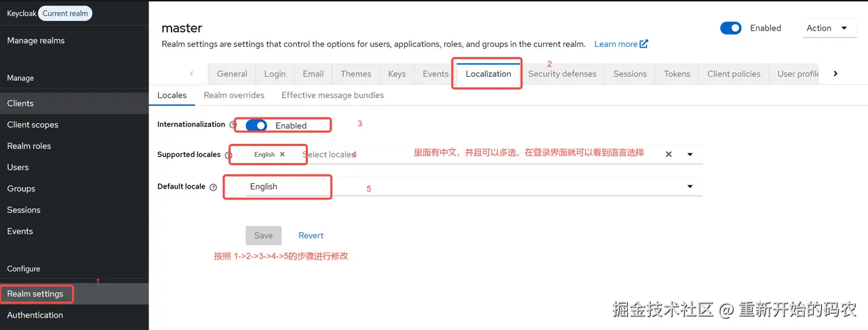Select the Locales sub-tab
868x330 pixels.
pyautogui.click(x=172, y=95)
